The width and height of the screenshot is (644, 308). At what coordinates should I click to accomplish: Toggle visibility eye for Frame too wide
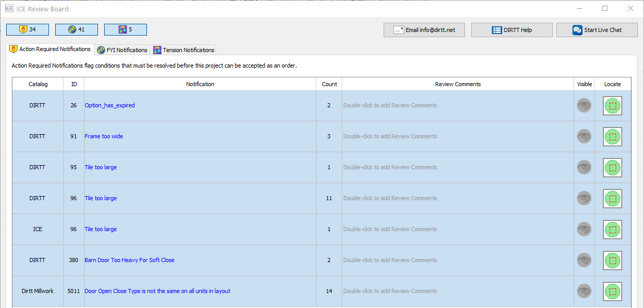click(x=584, y=136)
